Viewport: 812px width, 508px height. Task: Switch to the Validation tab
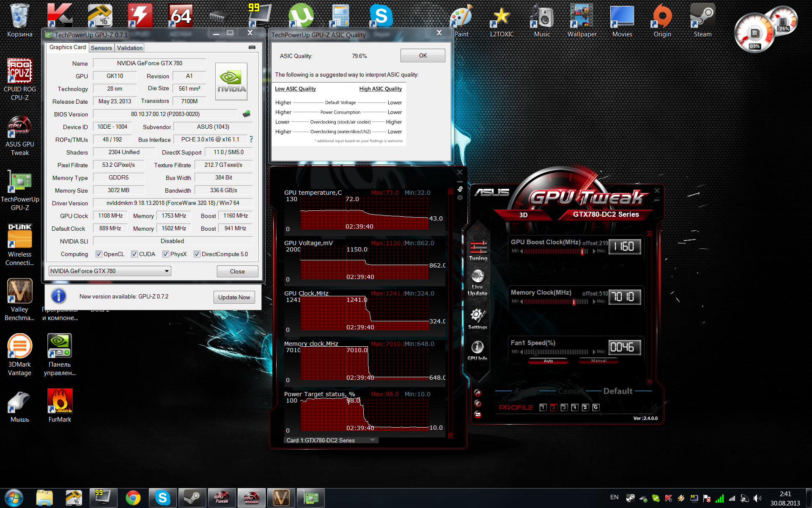pyautogui.click(x=130, y=48)
